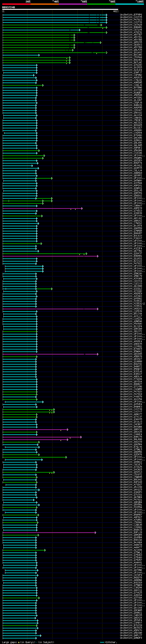Click the label UniRef100_C4P9N2
The width and height of the screenshot is (146, 644).
[131, 75]
